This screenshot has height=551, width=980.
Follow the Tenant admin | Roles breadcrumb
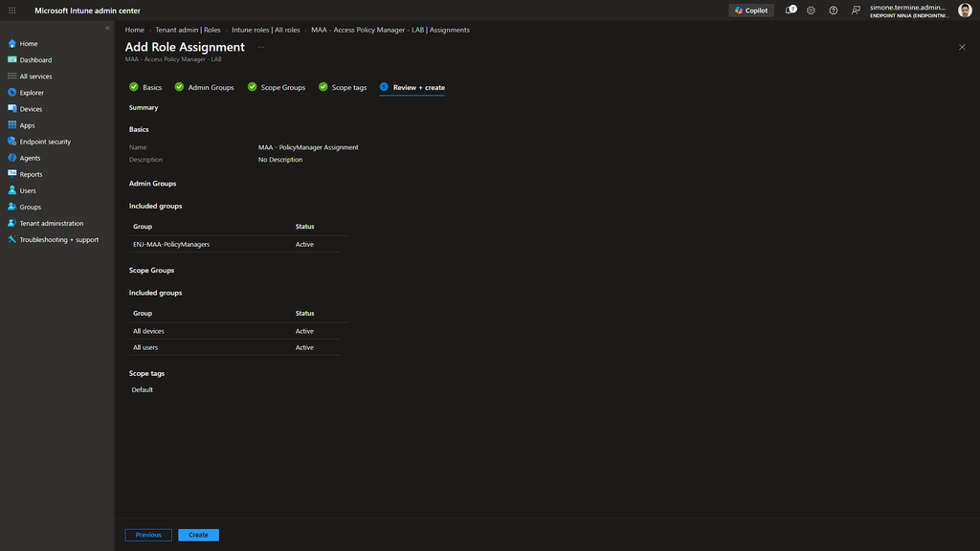coord(189,30)
